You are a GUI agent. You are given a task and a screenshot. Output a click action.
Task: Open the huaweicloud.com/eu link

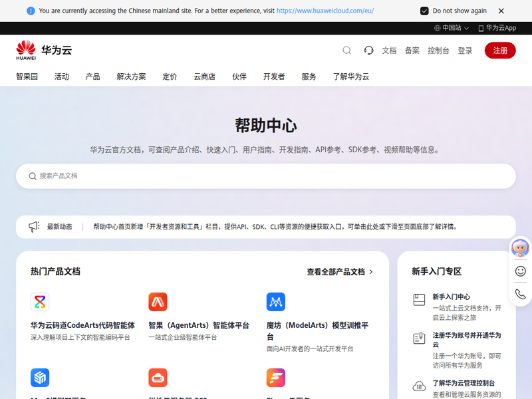point(325,11)
